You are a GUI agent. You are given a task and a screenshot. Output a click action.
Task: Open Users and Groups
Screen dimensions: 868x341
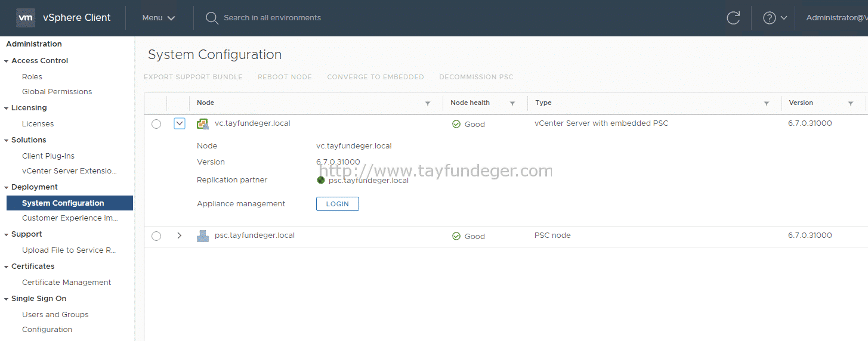point(55,314)
